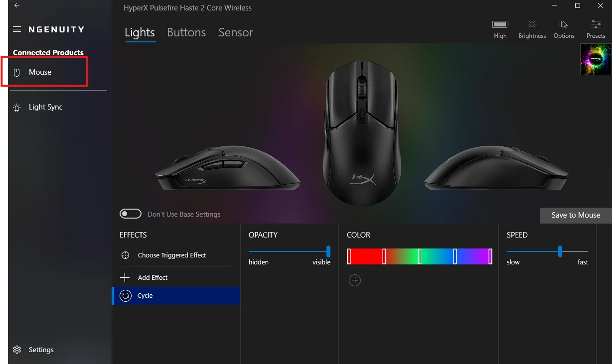This screenshot has height=364, width=612.
Task: Click the back arrow icon
Action: [17, 5]
